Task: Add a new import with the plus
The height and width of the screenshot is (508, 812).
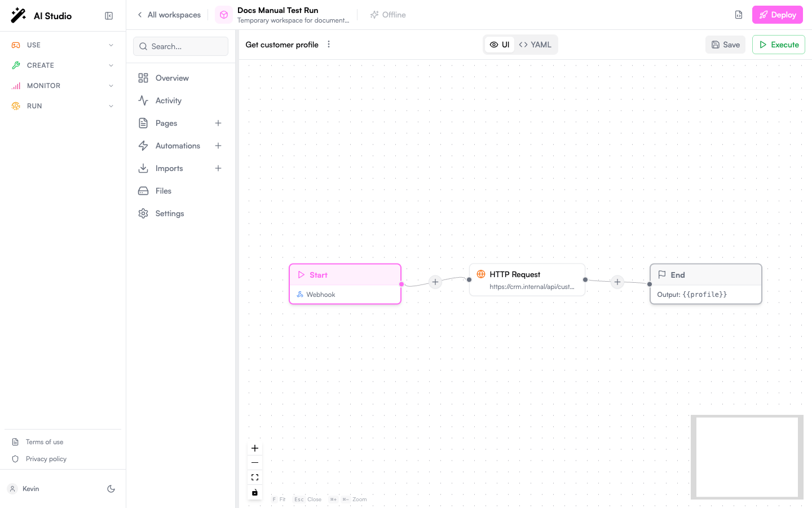Action: pos(218,168)
